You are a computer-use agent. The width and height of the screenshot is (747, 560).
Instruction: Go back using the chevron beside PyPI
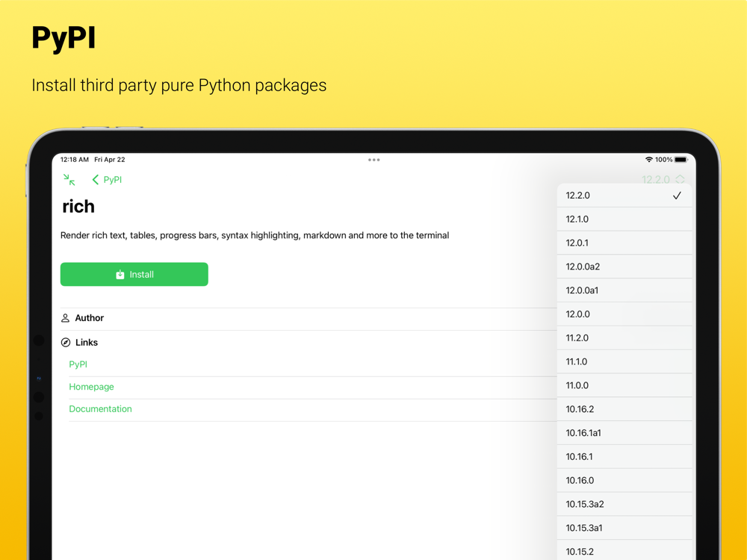point(107,179)
